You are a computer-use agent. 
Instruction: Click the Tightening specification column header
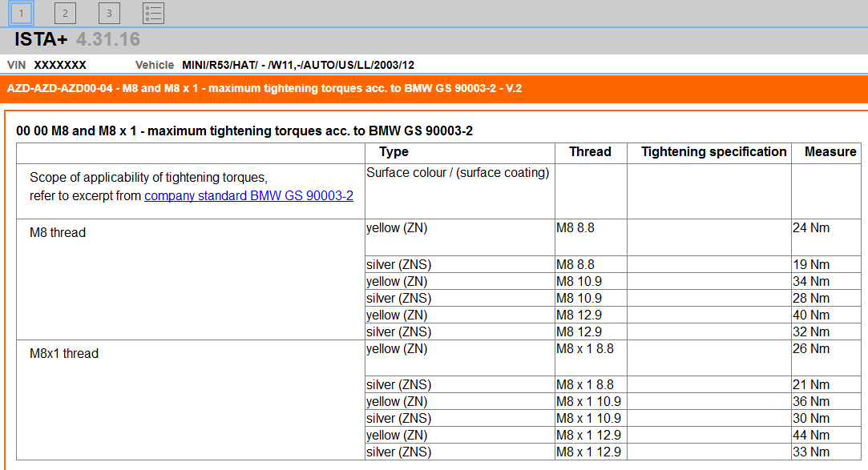click(x=713, y=152)
